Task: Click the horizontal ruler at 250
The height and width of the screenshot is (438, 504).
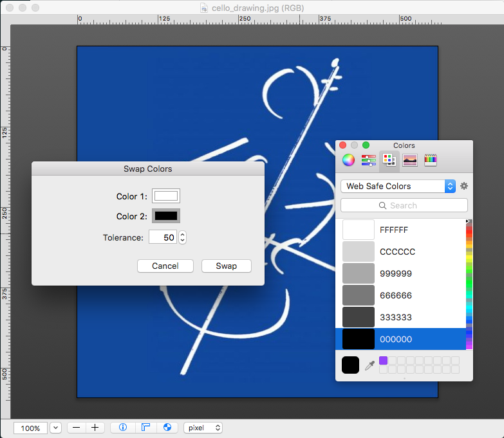Action: pos(245,19)
